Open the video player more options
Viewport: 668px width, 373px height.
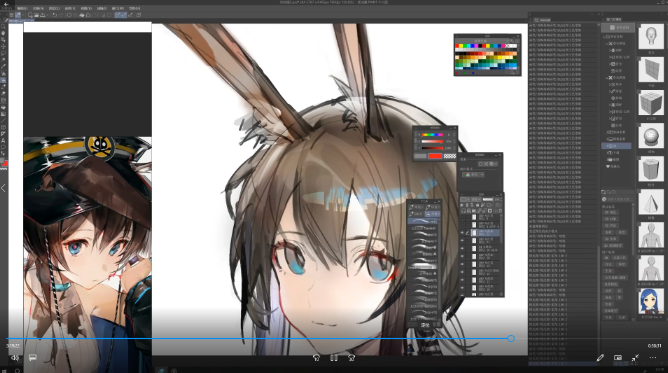click(x=653, y=358)
